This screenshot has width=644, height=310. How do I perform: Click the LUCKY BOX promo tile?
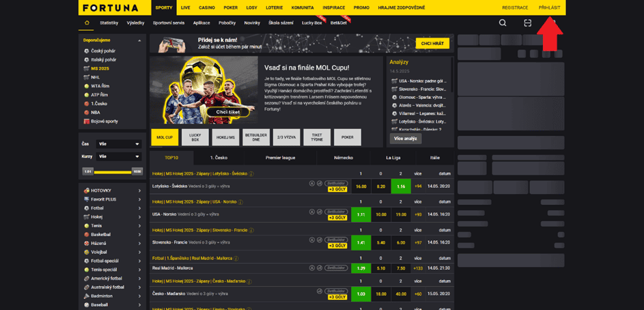point(195,137)
